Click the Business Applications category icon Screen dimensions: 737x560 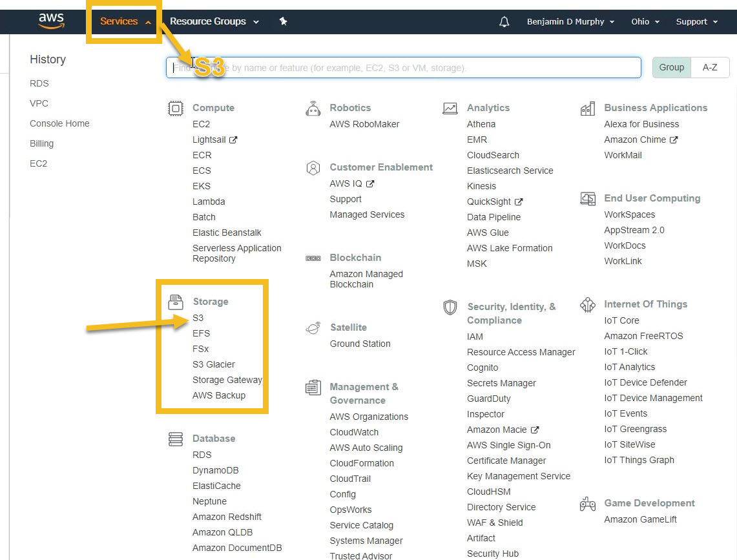tap(588, 109)
